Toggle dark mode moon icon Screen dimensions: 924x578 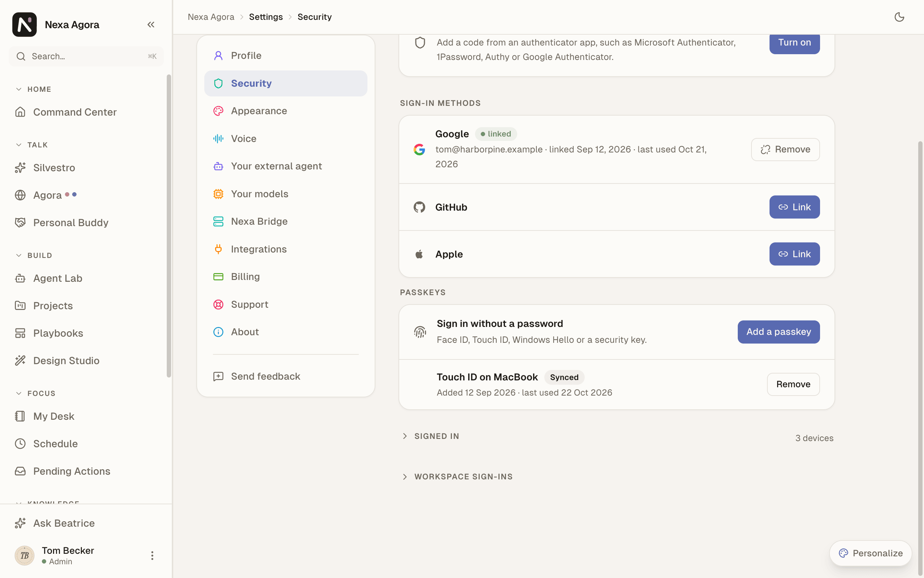tap(899, 17)
